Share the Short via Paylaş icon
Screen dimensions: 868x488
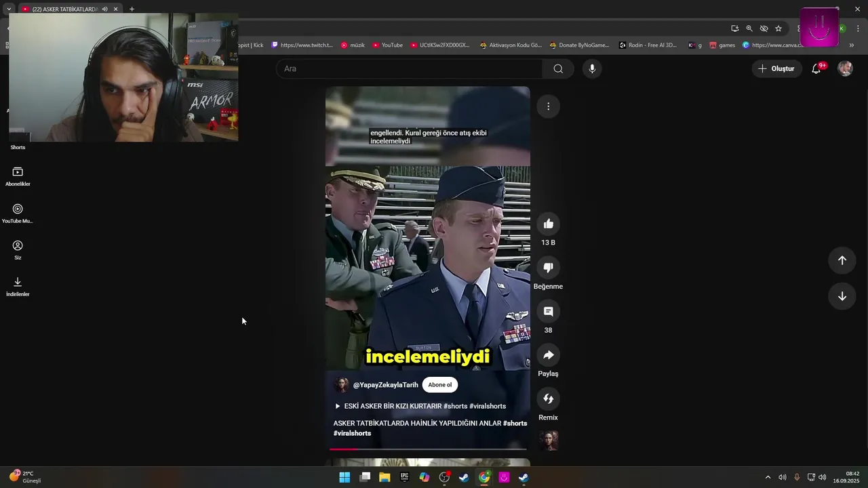click(548, 355)
